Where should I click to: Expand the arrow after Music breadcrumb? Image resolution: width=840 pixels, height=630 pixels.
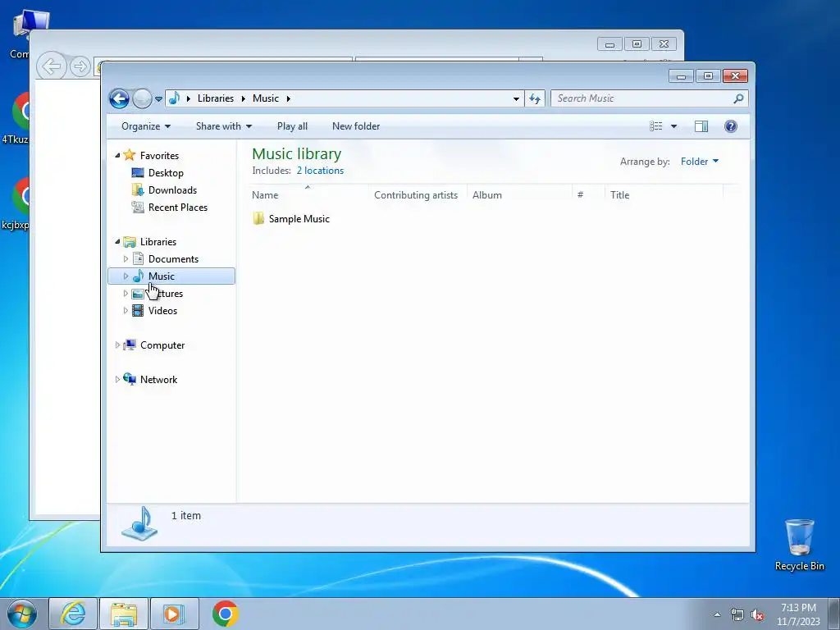288,98
